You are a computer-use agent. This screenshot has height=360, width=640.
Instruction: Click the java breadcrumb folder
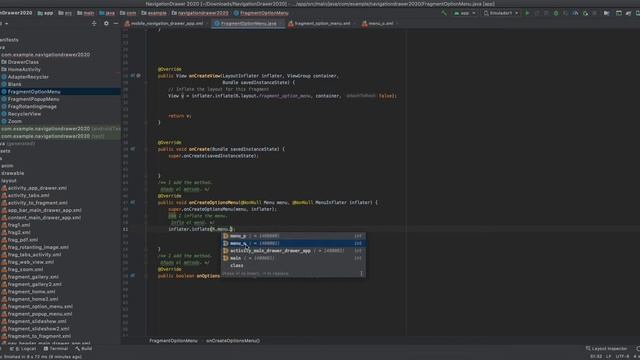click(x=107, y=13)
